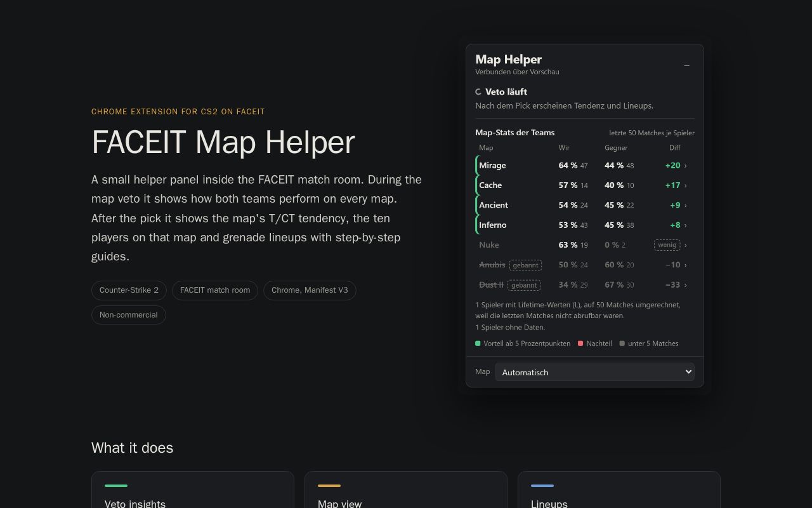Expand the Cache row chevron
Viewport: 812px width, 508px height.
pyautogui.click(x=685, y=185)
